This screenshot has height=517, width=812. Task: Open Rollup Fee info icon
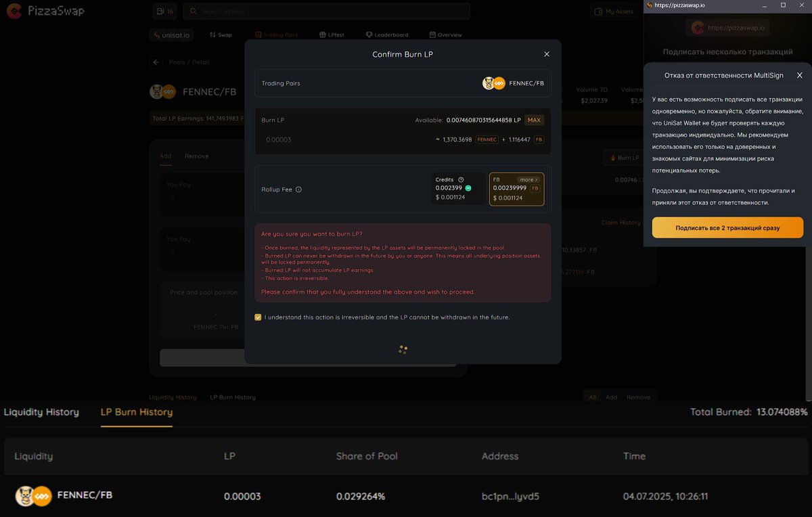298,189
